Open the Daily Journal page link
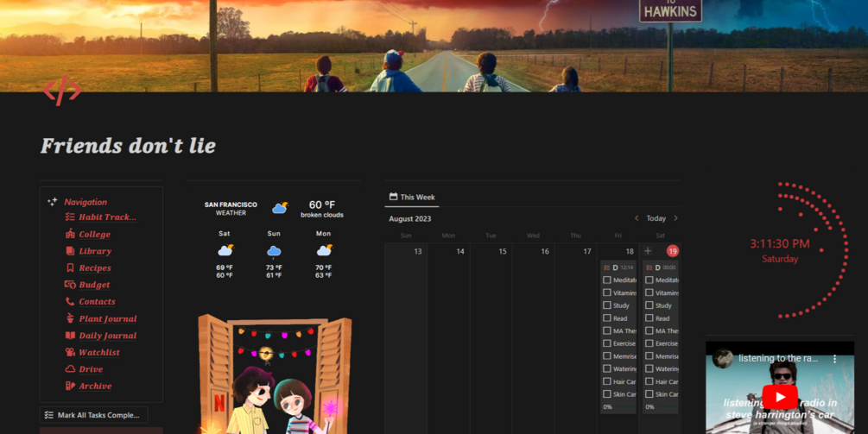The width and height of the screenshot is (868, 434). (107, 336)
